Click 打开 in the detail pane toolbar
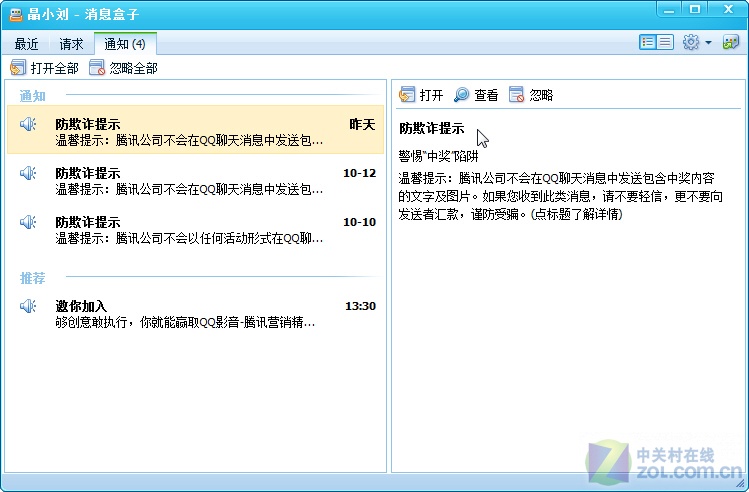Image resolution: width=749 pixels, height=492 pixels. tap(421, 95)
